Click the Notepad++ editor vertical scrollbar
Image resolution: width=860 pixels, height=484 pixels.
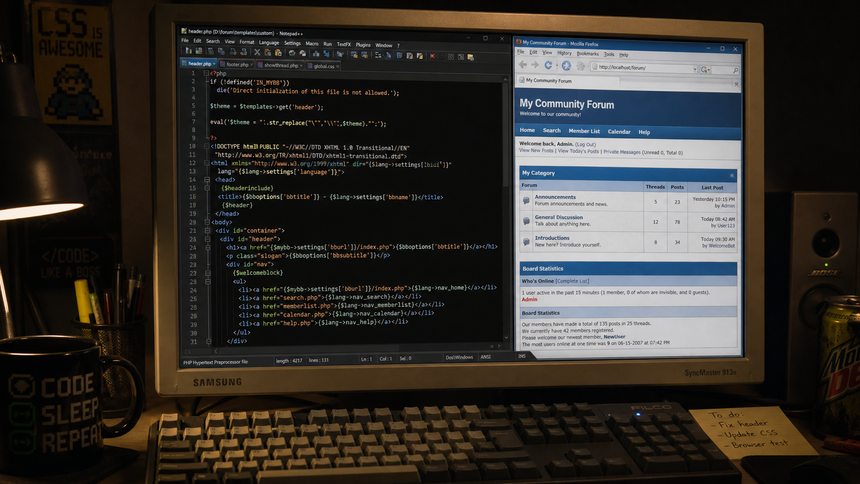click(x=505, y=209)
